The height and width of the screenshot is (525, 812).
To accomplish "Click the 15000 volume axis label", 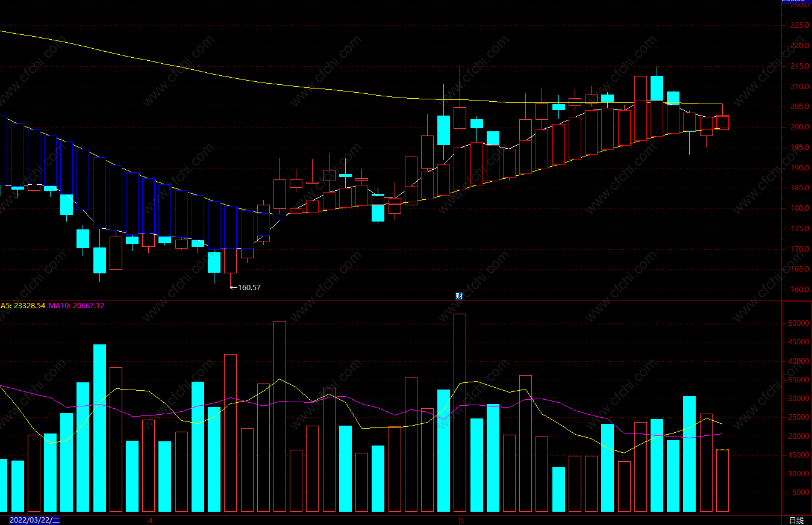I will tap(798, 455).
